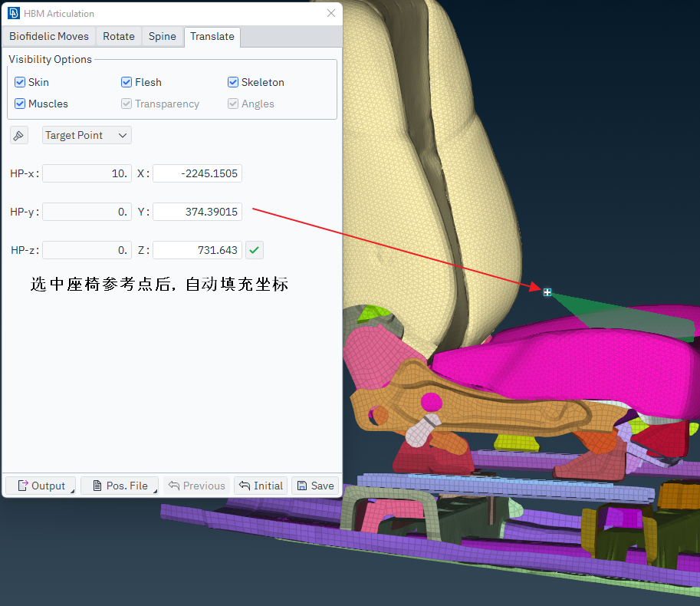The height and width of the screenshot is (606, 700).
Task: Click the HP-z input field
Action: click(87, 250)
